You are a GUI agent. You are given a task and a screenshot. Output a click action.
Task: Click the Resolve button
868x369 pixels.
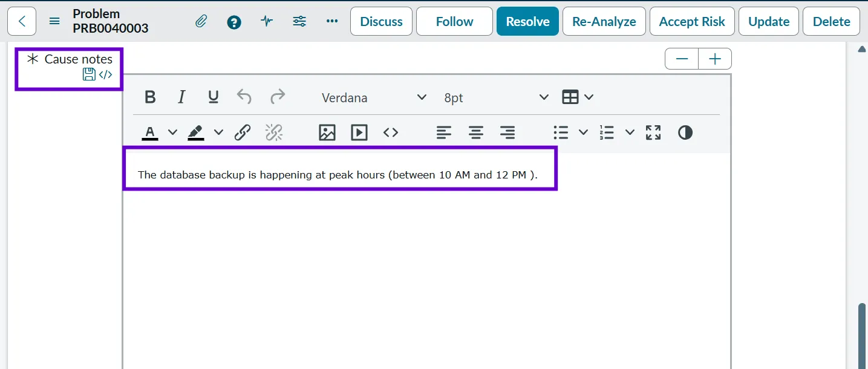[x=527, y=22]
